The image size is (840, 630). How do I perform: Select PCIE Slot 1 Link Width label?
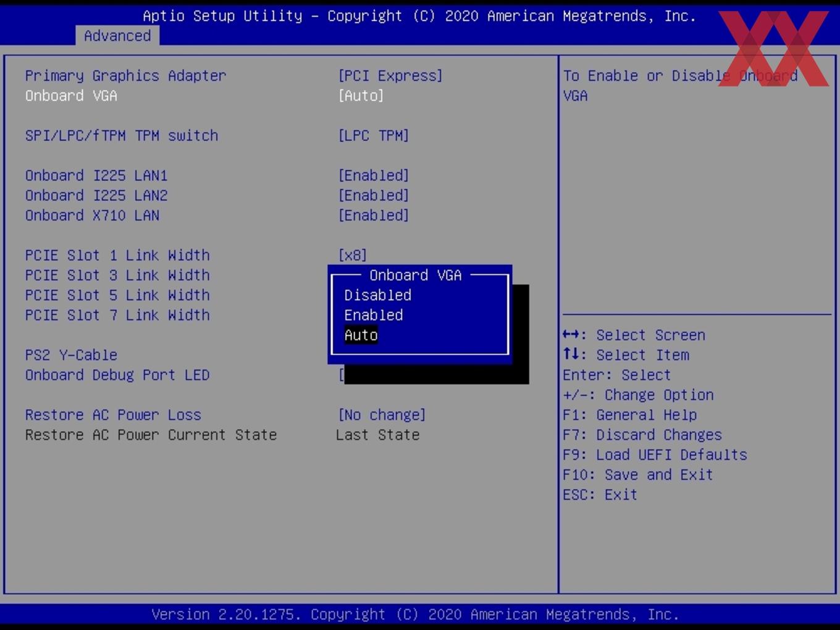[117, 255]
